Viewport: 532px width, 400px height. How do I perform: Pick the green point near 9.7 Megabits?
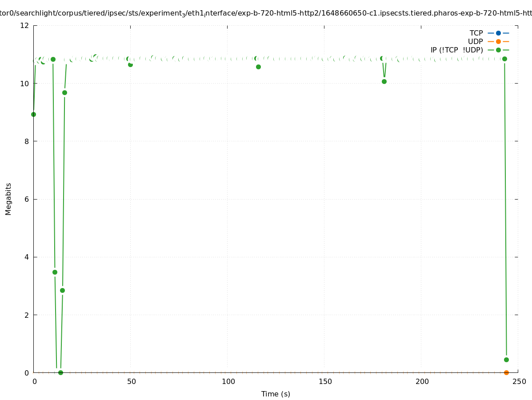tap(64, 92)
